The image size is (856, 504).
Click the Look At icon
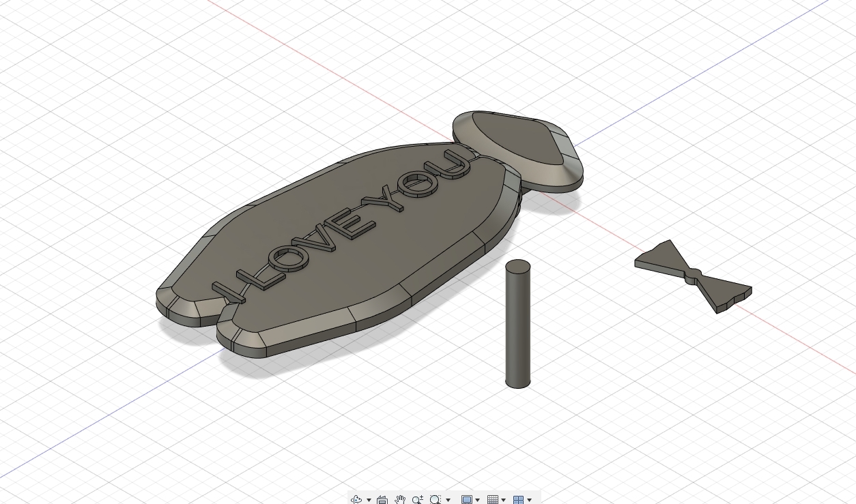click(382, 500)
